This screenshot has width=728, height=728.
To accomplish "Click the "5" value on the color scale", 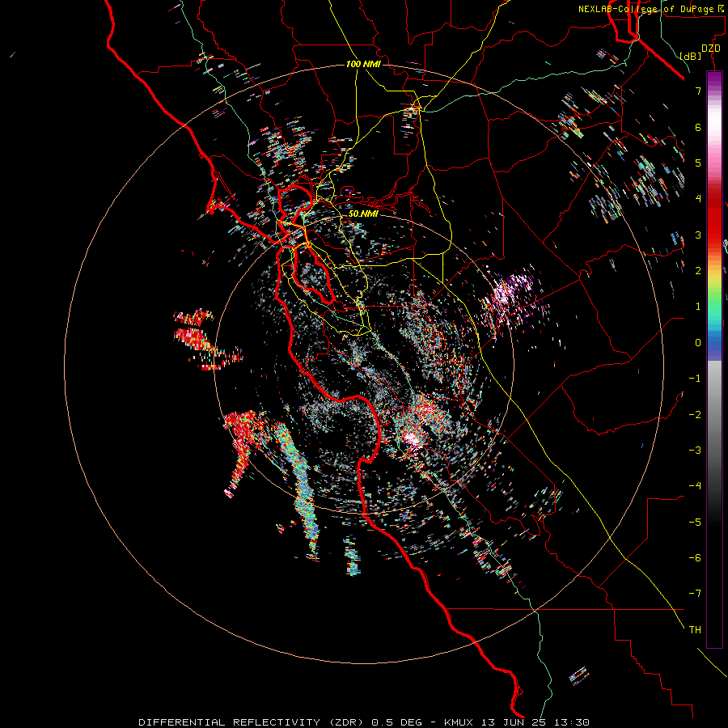I will tap(698, 163).
